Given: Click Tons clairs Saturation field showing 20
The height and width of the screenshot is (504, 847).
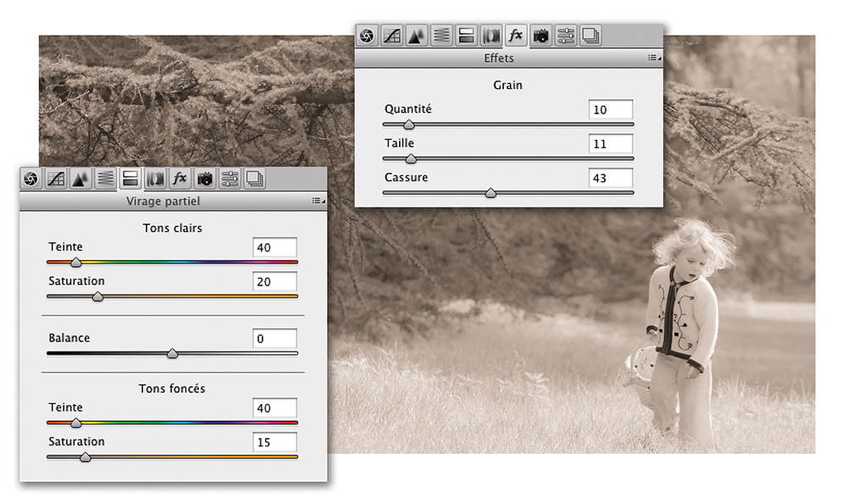Looking at the screenshot, I should pos(274,281).
